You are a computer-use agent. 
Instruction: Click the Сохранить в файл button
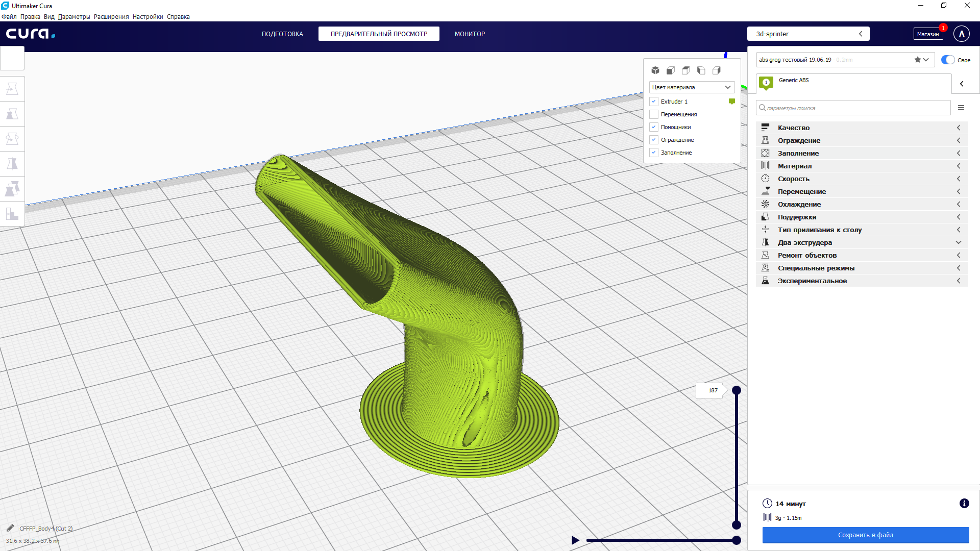coord(865,535)
